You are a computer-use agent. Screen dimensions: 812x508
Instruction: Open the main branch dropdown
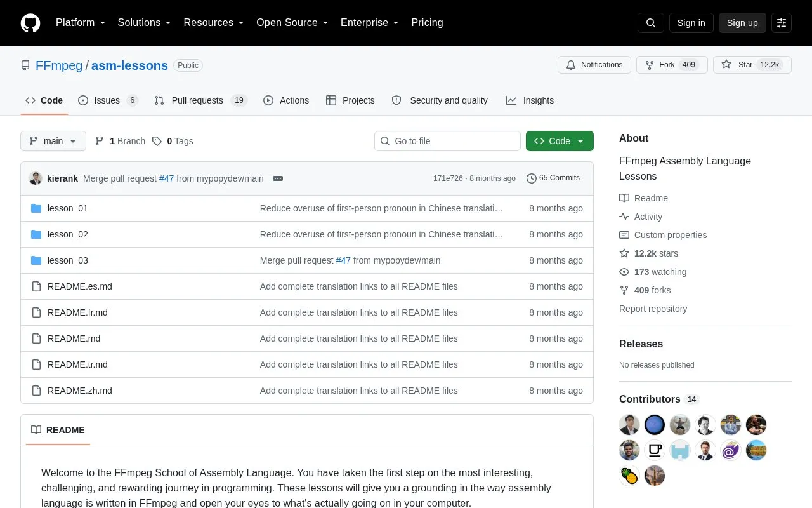click(x=53, y=141)
